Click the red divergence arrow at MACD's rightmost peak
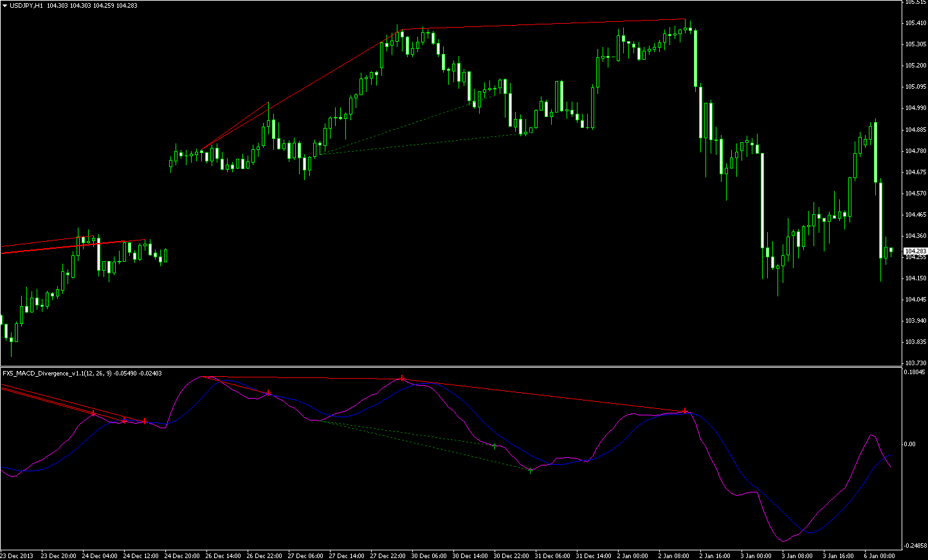928x560 pixels. tap(686, 410)
